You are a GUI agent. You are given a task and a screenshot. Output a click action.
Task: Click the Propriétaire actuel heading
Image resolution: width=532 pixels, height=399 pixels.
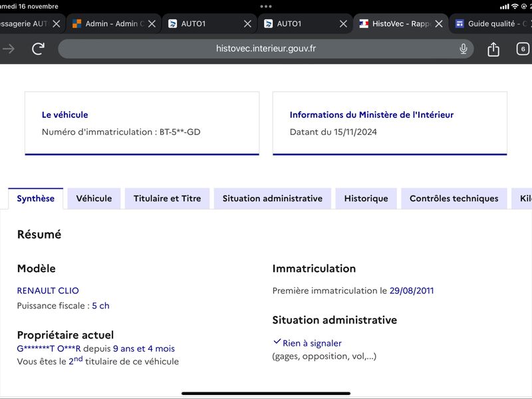[x=65, y=335]
